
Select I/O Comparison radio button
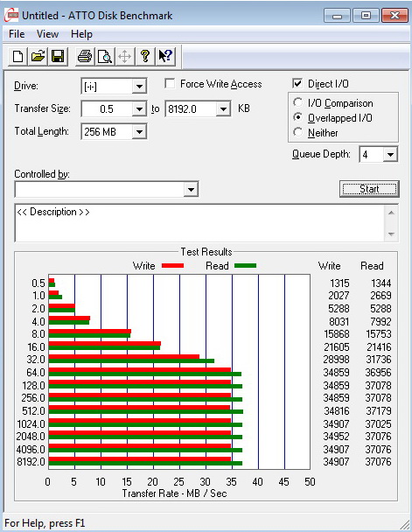[x=297, y=102]
